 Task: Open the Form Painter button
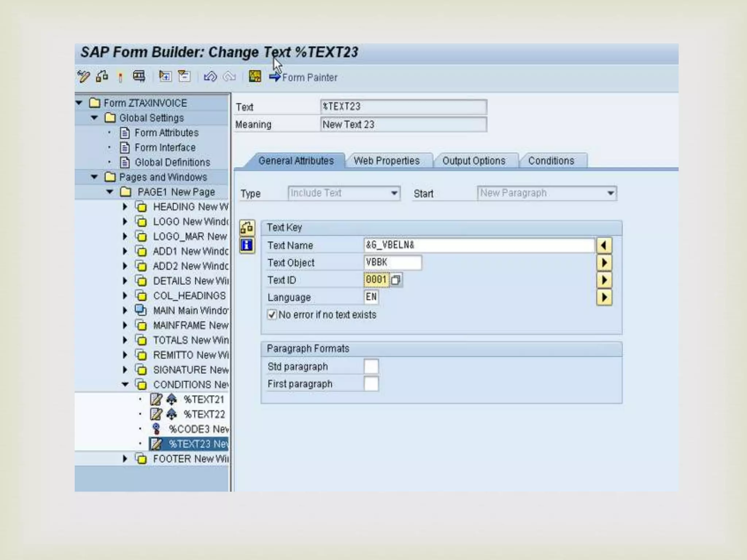click(303, 77)
